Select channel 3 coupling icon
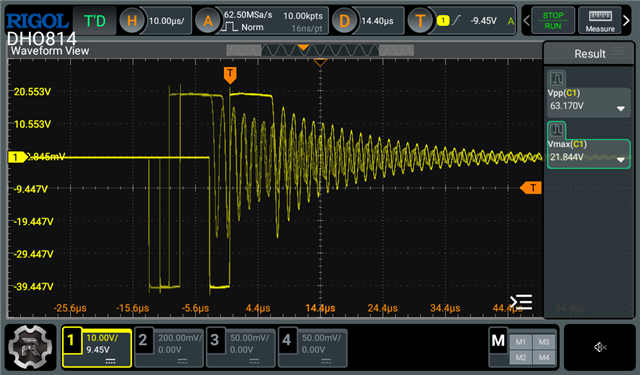 point(254,361)
